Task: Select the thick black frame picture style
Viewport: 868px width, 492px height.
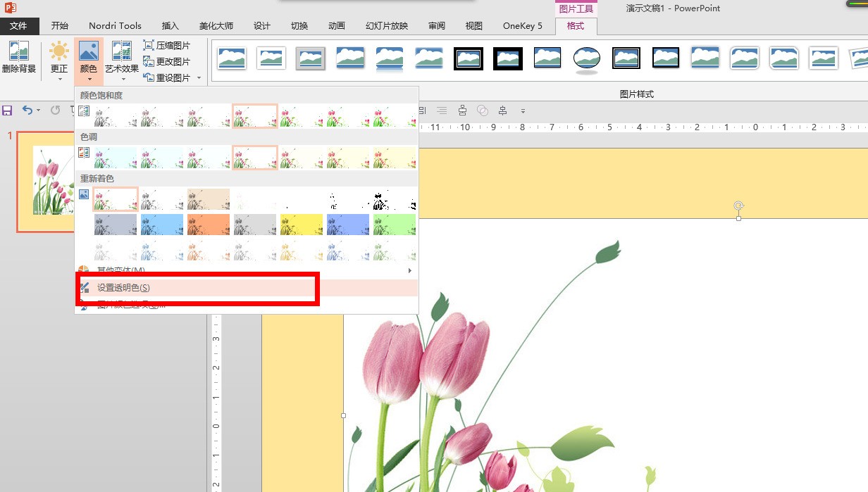Action: tap(508, 58)
